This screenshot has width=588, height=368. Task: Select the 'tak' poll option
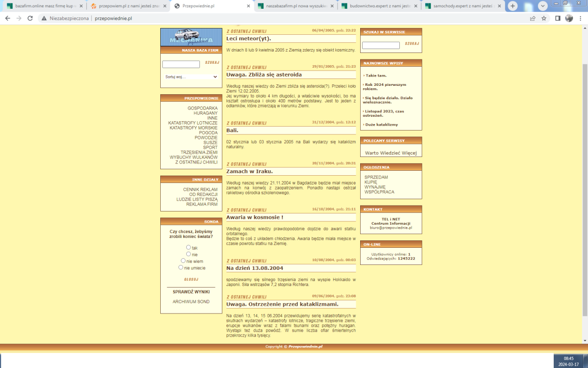pos(189,247)
